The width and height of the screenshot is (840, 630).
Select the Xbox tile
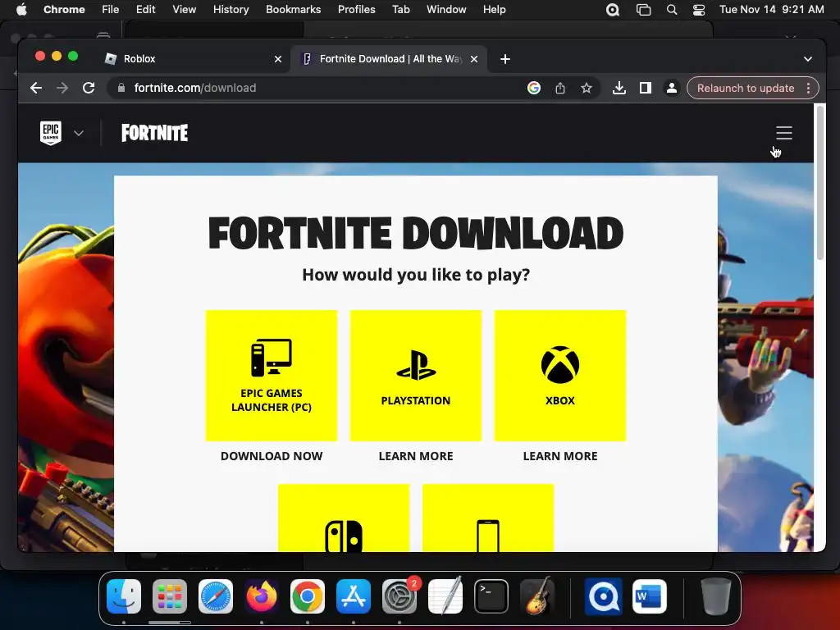[559, 376]
